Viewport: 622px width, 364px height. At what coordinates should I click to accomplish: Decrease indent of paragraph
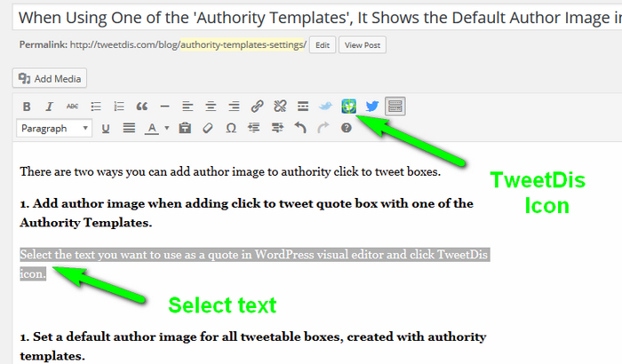(x=254, y=129)
